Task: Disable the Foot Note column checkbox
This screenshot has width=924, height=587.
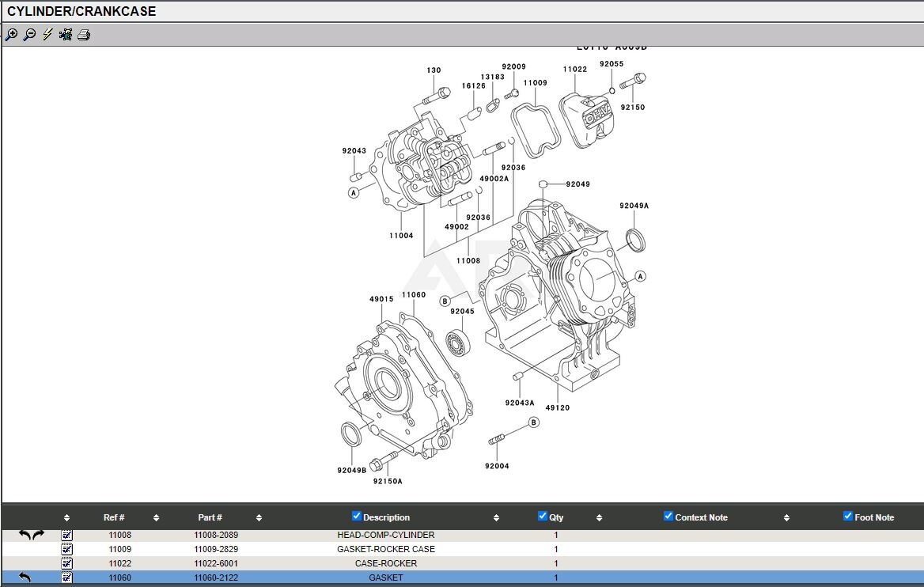Action: pos(846,517)
